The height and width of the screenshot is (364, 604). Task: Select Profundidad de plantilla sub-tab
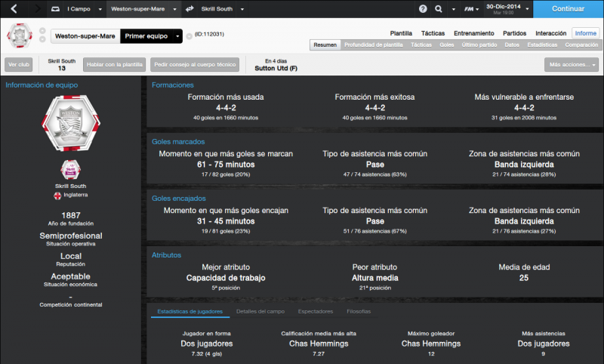coord(374,45)
